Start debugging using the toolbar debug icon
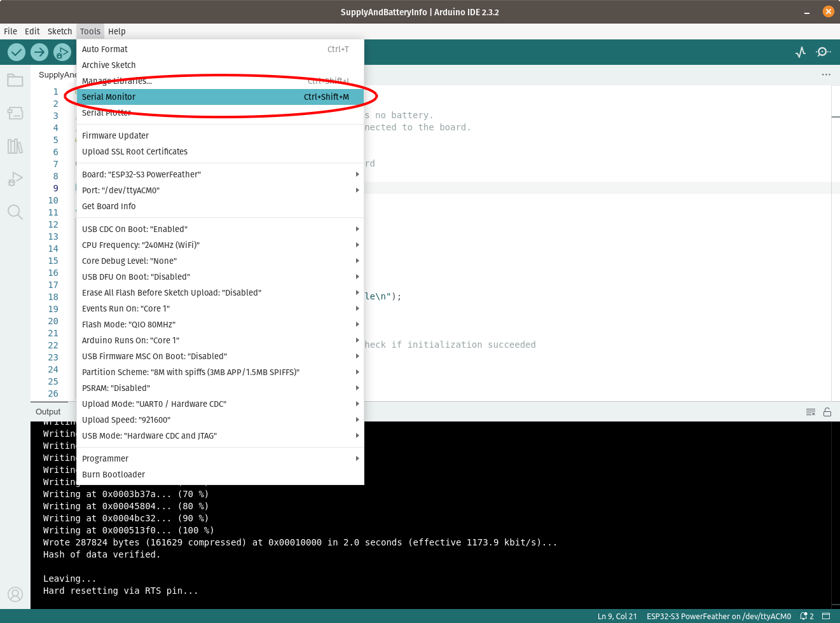Viewport: 840px width, 623px height. tap(62, 52)
